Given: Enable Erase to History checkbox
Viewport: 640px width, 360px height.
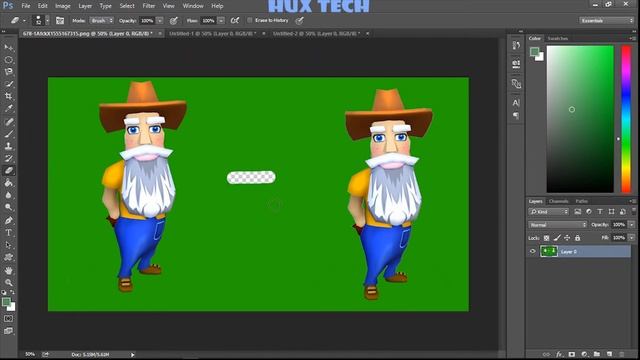Looking at the screenshot, I should pyautogui.click(x=250, y=20).
